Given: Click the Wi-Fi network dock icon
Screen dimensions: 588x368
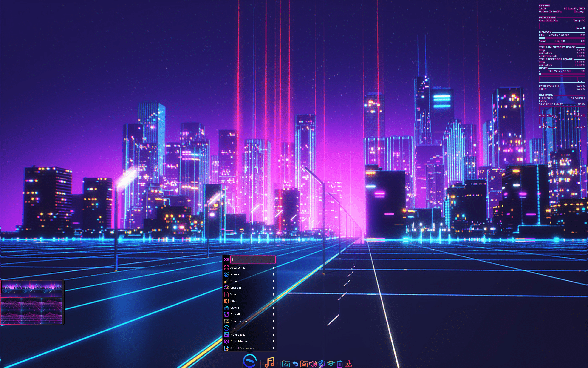Looking at the screenshot, I should coord(331,364).
